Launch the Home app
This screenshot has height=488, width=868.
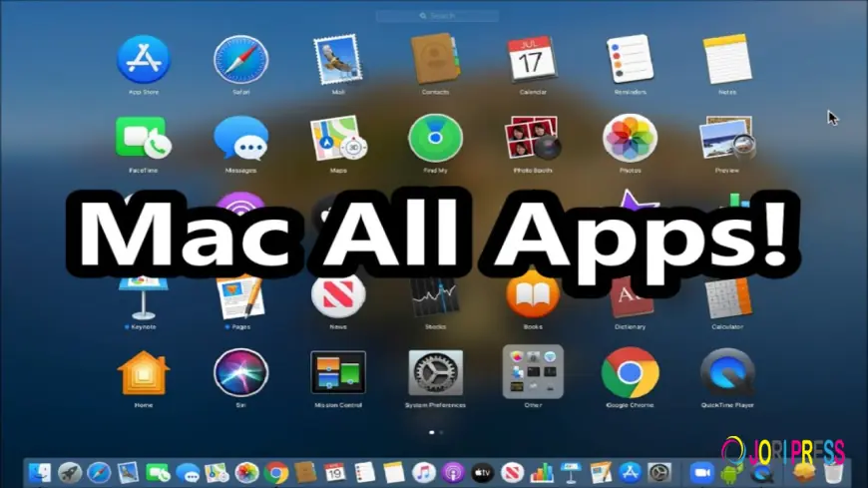click(144, 373)
